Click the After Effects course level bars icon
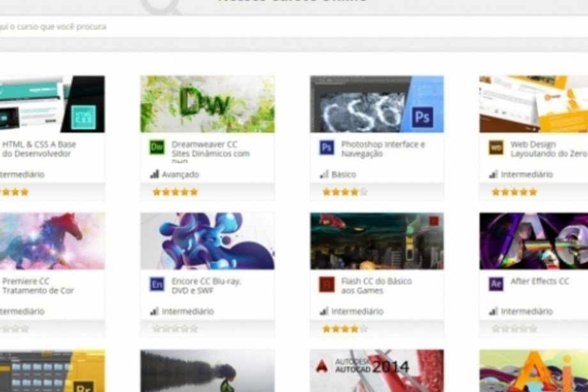This screenshot has width=588, height=392. (x=493, y=311)
